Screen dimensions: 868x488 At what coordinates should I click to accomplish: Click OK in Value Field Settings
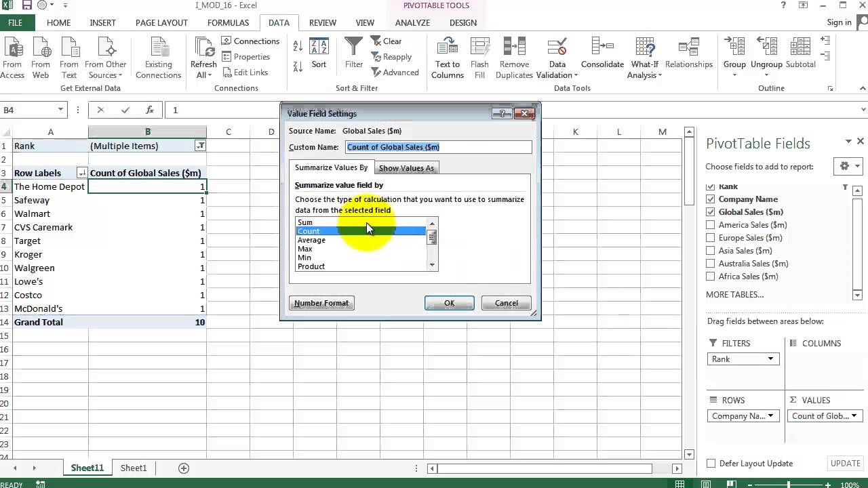(x=449, y=303)
